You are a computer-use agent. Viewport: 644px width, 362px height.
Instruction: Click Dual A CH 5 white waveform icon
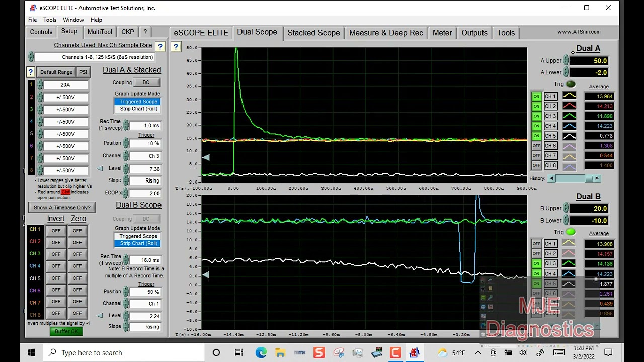coord(569,136)
